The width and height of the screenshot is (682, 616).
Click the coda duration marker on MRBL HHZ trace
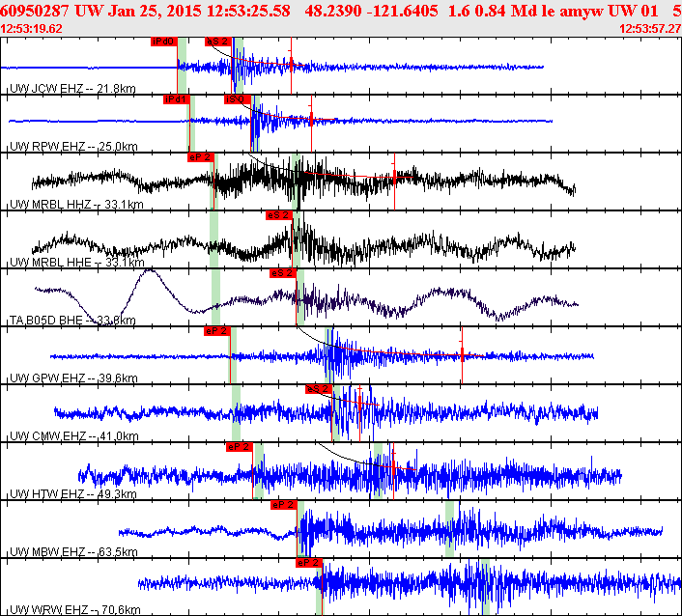click(394, 178)
